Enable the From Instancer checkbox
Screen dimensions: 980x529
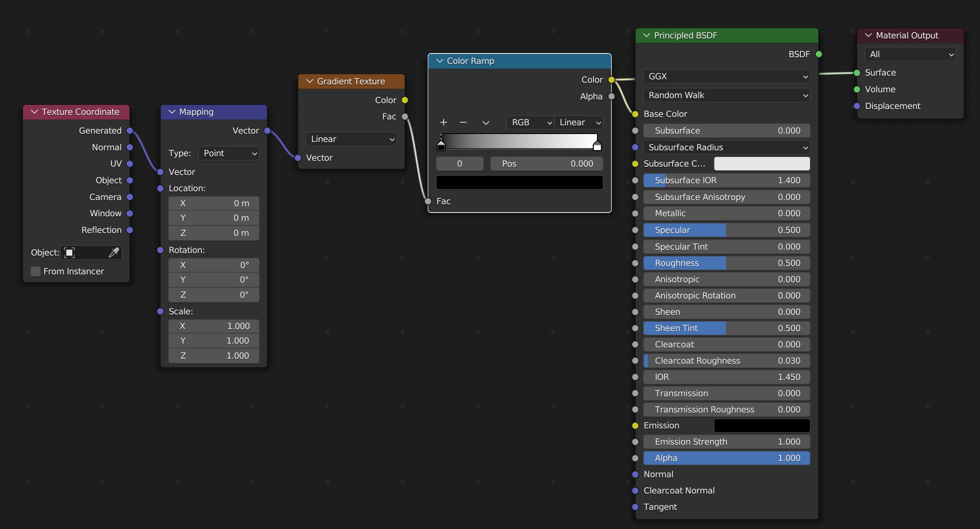tap(36, 271)
